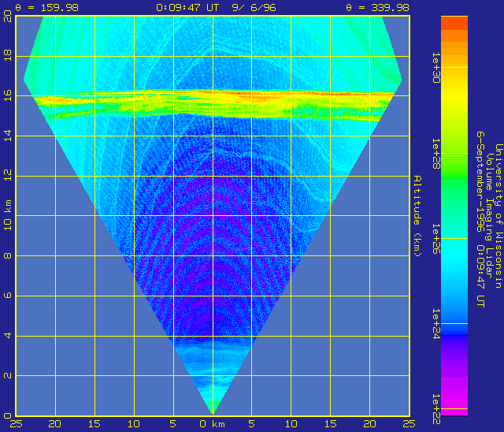Click the 1e+28 color scale label
Image resolution: width=504 pixels, height=432 pixels.
click(435, 154)
